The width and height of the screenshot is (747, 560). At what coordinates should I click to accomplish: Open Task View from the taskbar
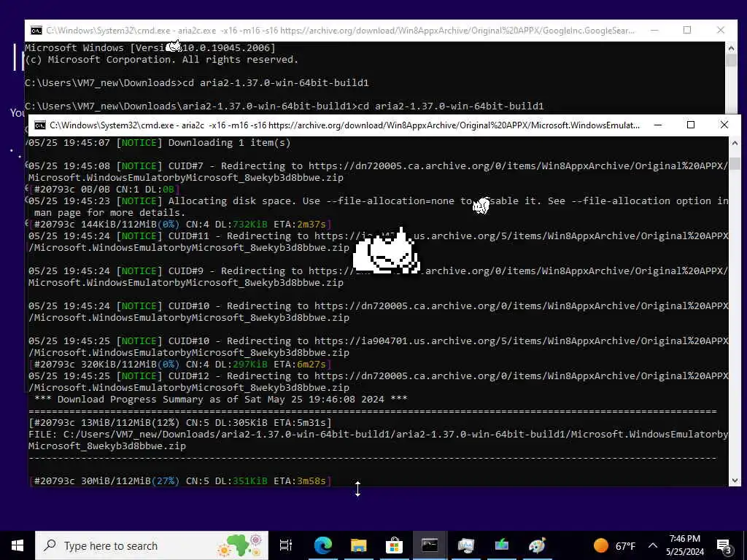tap(286, 545)
